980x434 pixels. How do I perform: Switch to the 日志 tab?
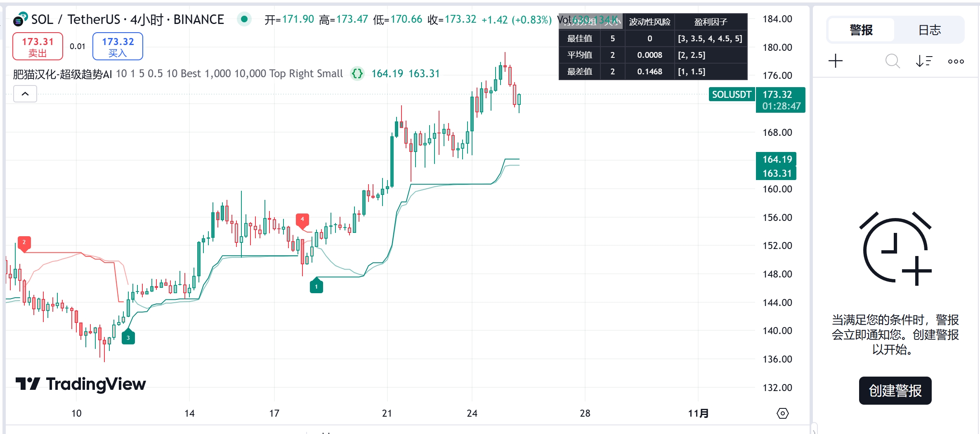[929, 30]
